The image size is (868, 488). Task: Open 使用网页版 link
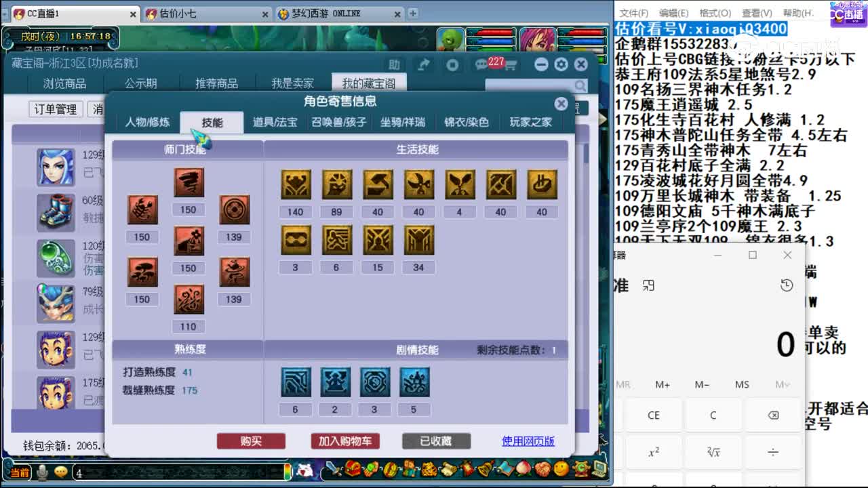[x=528, y=441]
